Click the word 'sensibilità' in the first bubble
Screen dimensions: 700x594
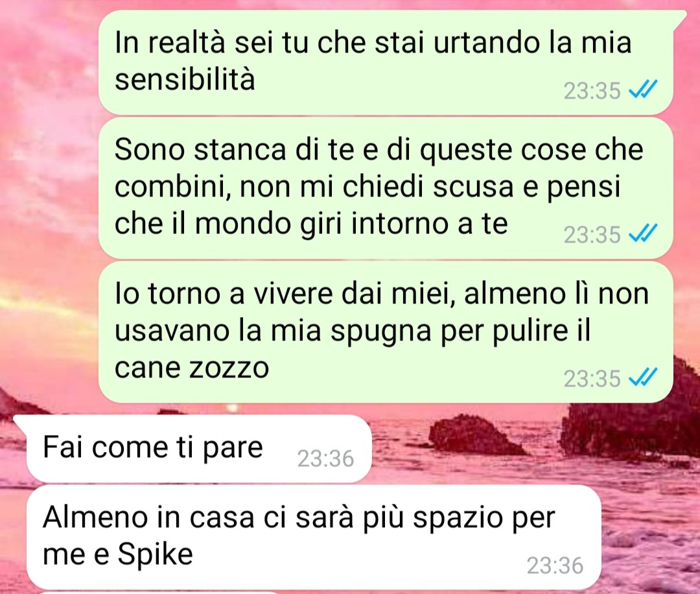pos(185,80)
